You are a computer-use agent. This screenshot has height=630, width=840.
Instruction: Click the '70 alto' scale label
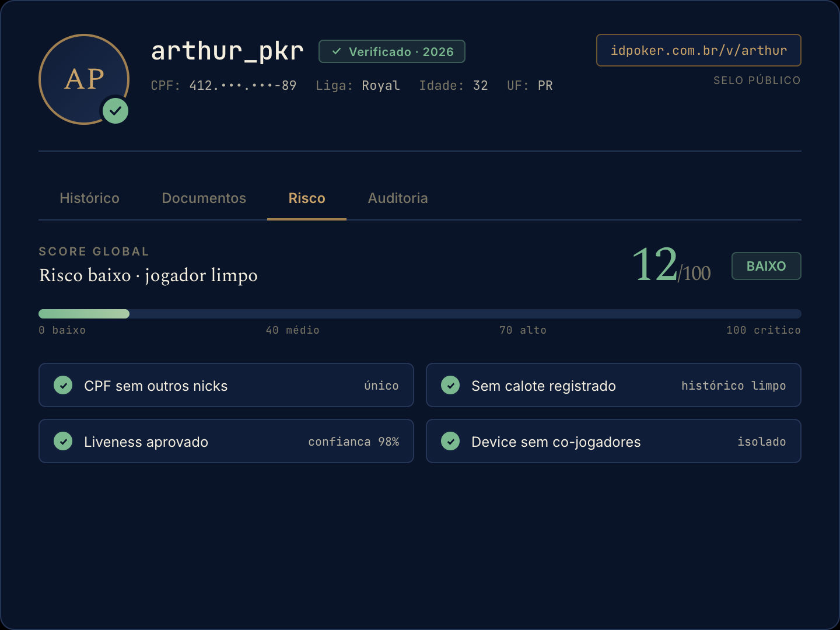click(523, 330)
